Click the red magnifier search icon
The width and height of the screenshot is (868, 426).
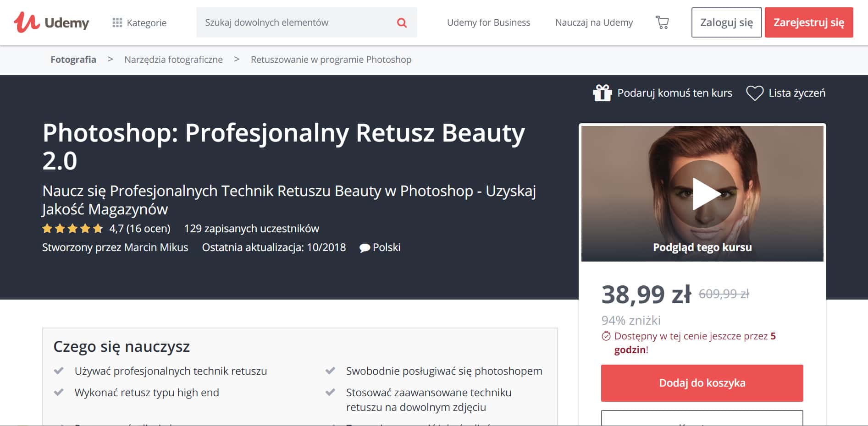point(402,22)
